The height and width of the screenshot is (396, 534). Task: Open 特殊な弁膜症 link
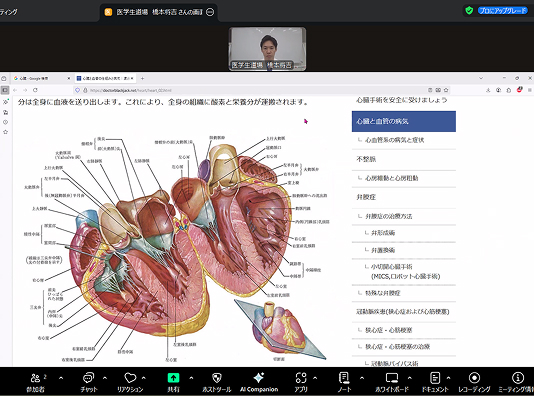click(x=382, y=293)
